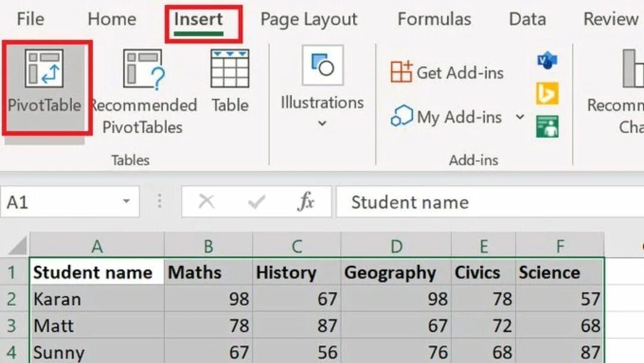Select column D header
This screenshot has width=644, height=363.
pos(396,246)
